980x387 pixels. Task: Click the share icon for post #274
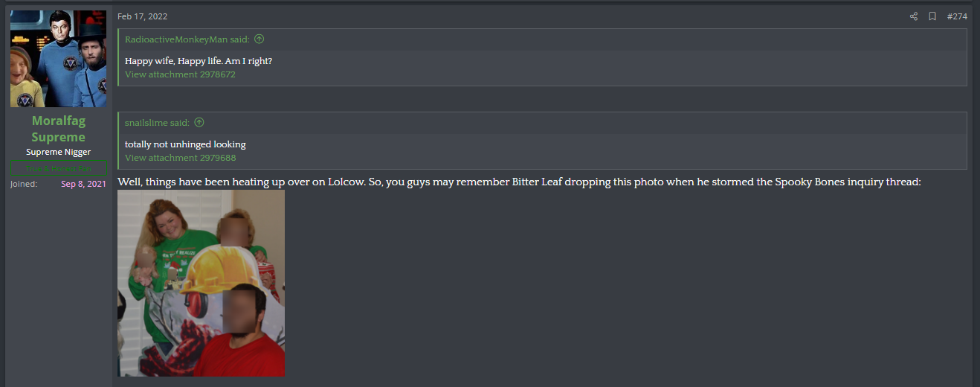tap(914, 16)
